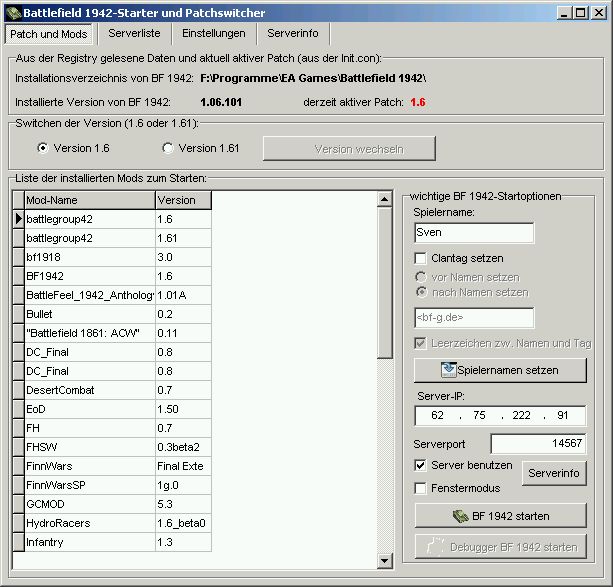Image resolution: width=613 pixels, height=587 pixels.
Task: Select the FinnWars mod row
Action: 112,466
